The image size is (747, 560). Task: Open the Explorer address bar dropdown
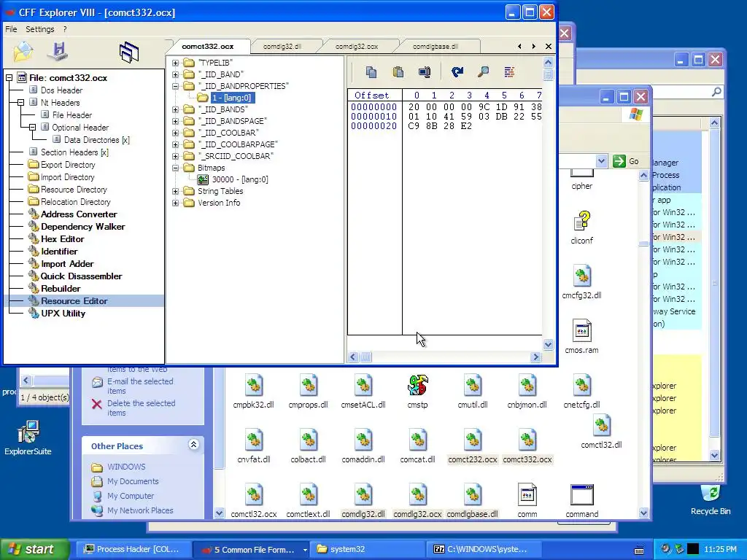[601, 161]
